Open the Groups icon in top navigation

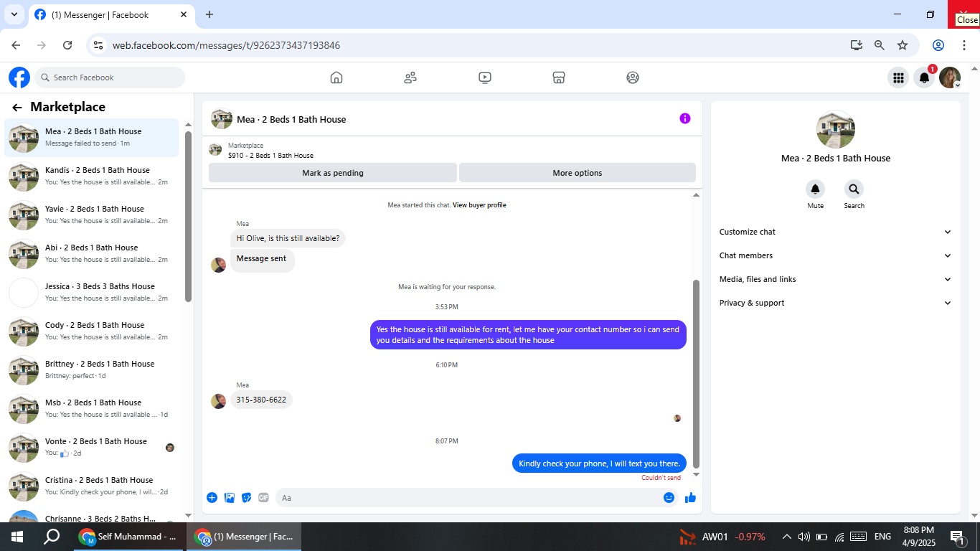point(632,77)
